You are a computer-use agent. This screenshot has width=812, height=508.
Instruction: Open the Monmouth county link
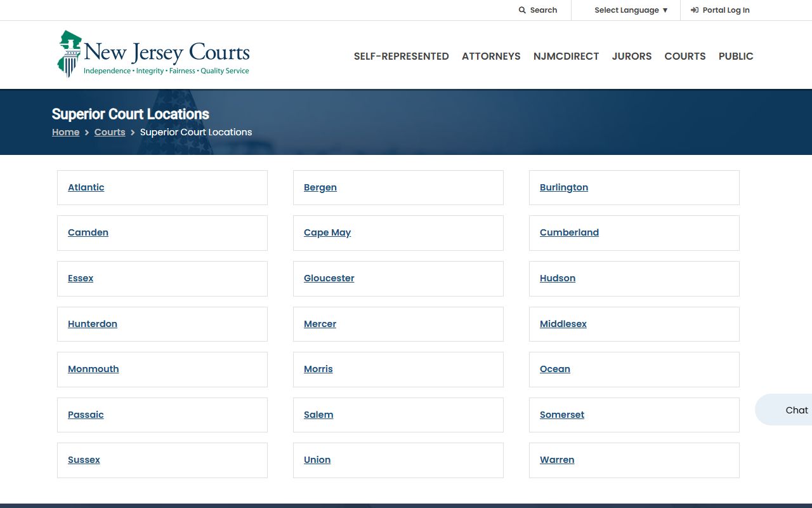tap(93, 369)
